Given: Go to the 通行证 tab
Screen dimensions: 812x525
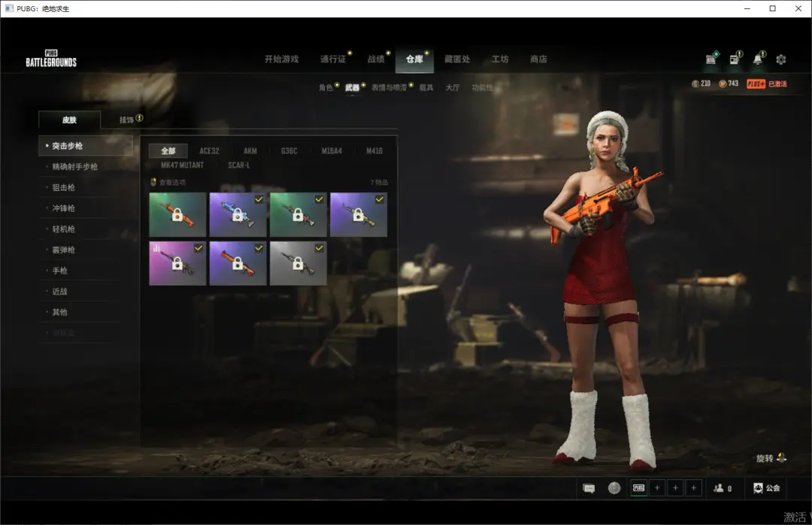Looking at the screenshot, I should pos(333,59).
